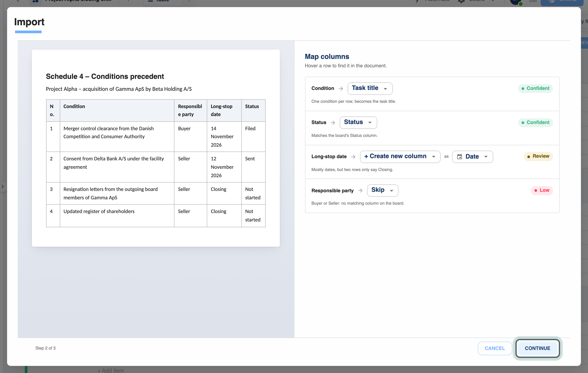Screen dimensions: 588x373
Task: Open the Skip mapping dropdown for Responsible party
Action: click(x=382, y=190)
